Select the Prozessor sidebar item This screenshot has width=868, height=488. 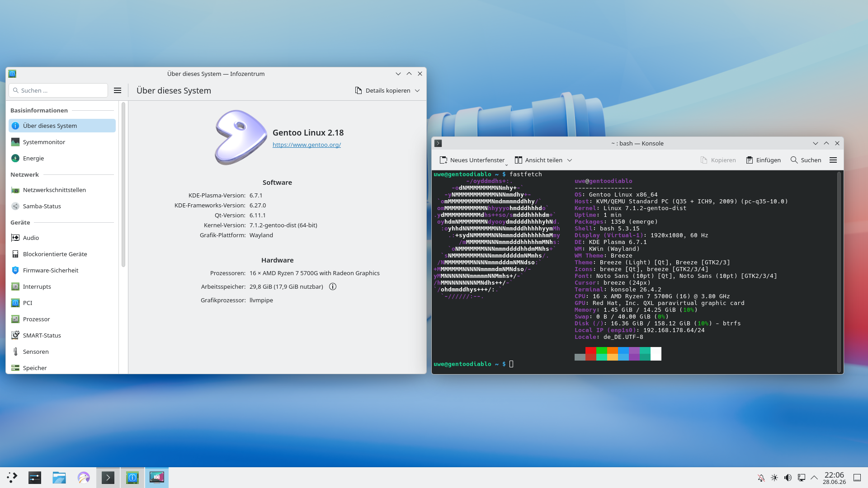pos(62,319)
